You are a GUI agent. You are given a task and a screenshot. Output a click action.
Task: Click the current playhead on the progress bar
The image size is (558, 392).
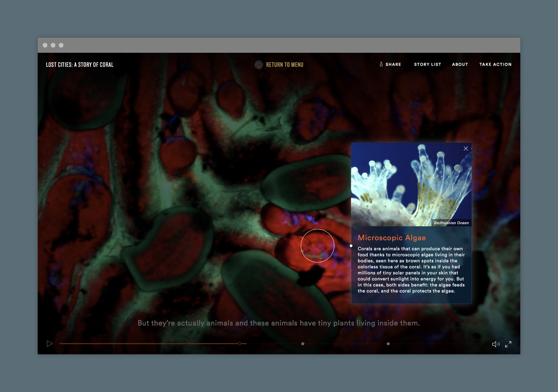point(240,344)
